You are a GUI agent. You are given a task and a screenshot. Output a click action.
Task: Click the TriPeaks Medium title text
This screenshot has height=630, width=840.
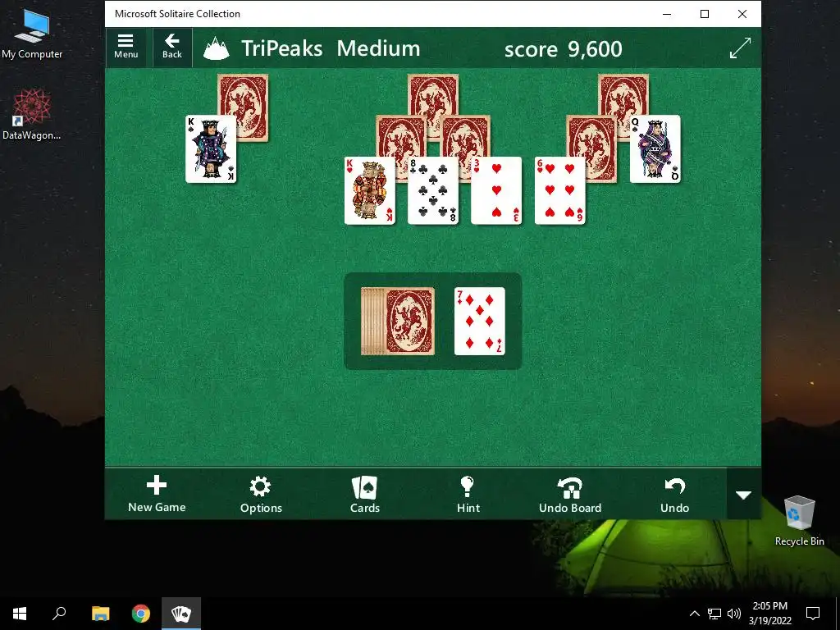pyautogui.click(x=331, y=48)
